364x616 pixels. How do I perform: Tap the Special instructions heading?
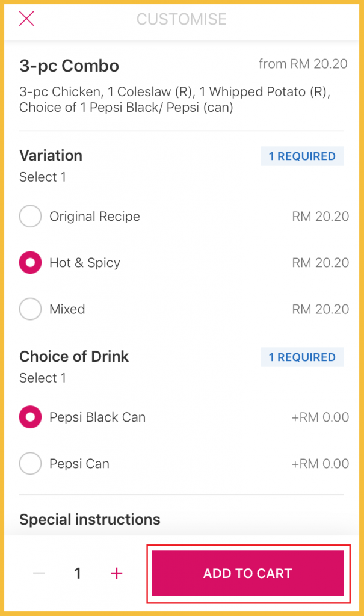point(90,519)
